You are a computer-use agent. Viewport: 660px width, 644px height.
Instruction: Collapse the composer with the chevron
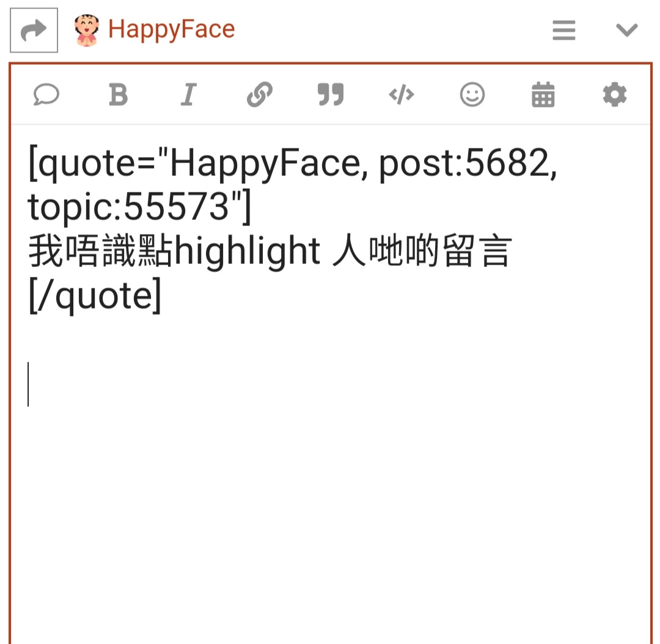627,31
